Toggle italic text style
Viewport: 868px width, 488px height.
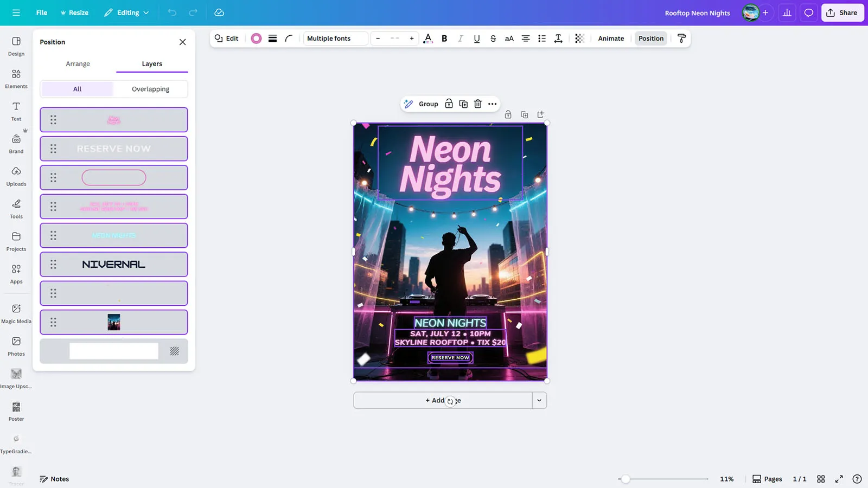(x=461, y=38)
